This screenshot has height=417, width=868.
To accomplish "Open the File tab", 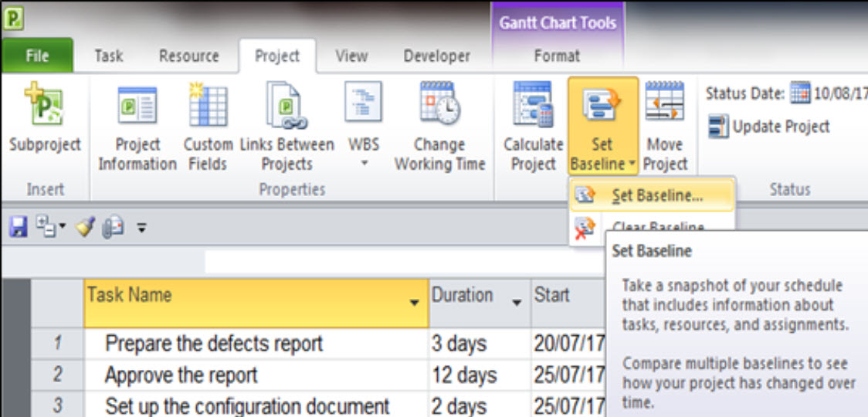I will click(x=37, y=56).
